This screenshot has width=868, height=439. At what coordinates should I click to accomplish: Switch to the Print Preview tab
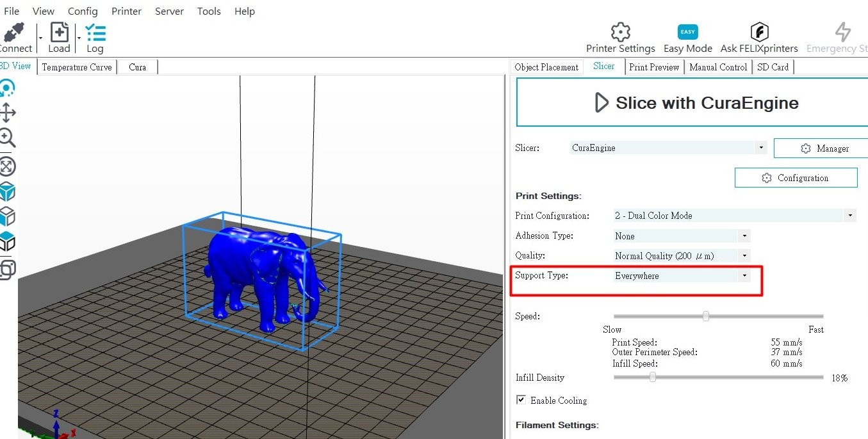coord(654,67)
